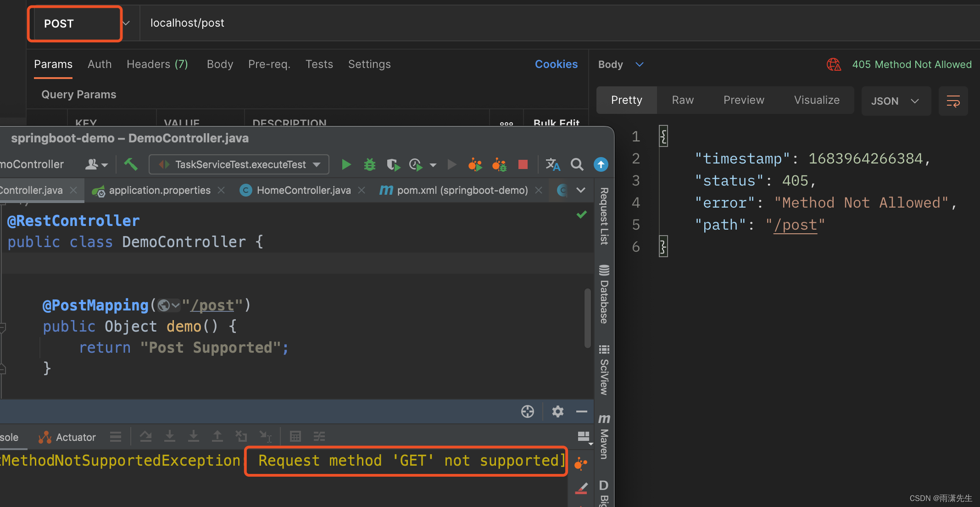This screenshot has height=507, width=980.
Task: Click the Translate icon in IntelliJ toolbar
Action: coord(552,164)
